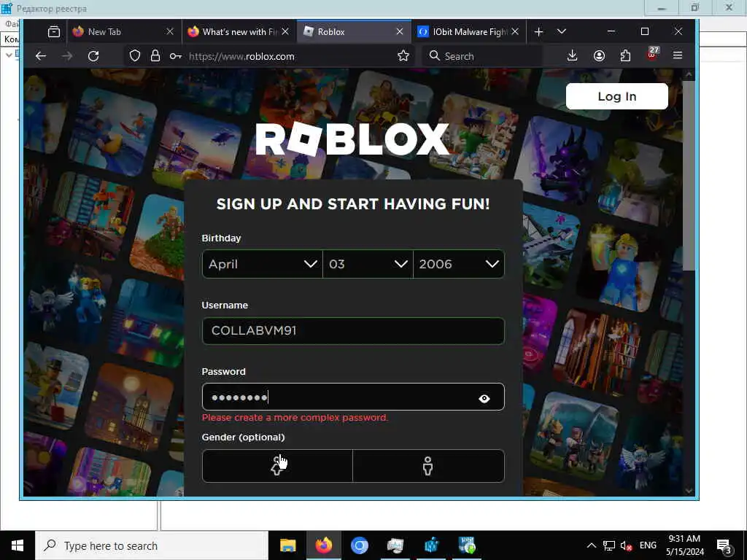This screenshot has height=560, width=747.
Task: Close the New Tab tab
Action: (x=169, y=32)
